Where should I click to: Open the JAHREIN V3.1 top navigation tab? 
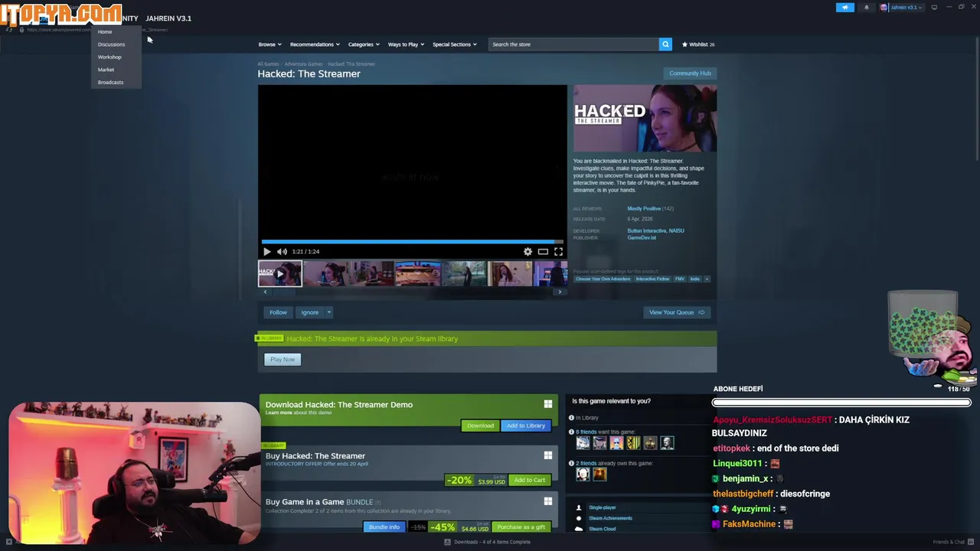168,18
